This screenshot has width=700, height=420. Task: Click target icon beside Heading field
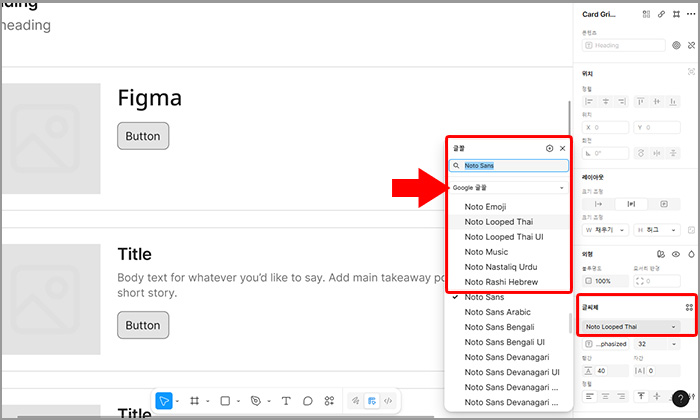(676, 46)
